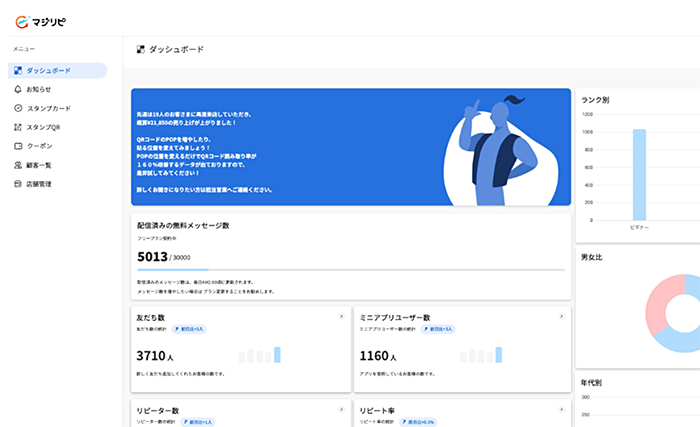
Task: Click the dashboard grid icon in sidebar
Action: [18, 71]
